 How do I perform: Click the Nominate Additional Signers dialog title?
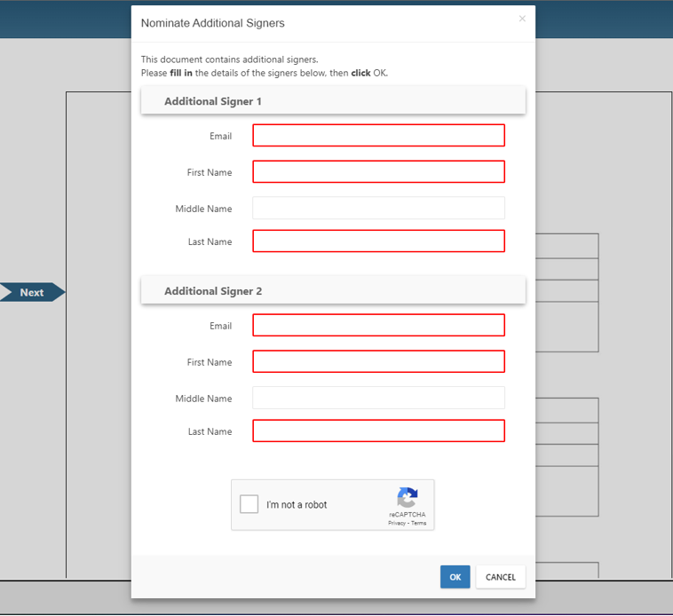pyautogui.click(x=213, y=23)
